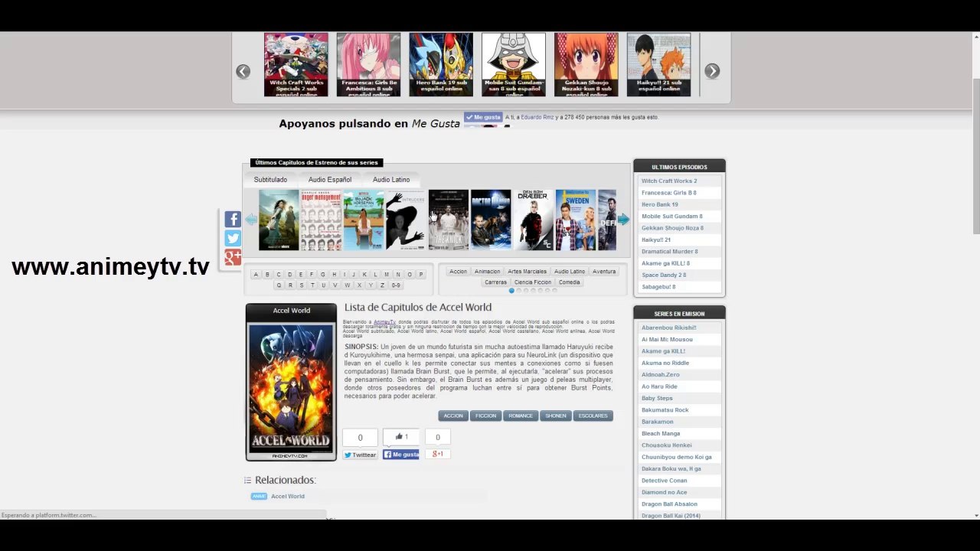This screenshot has width=980, height=551.
Task: Open Witch Craft Works 2 episode link
Action: (x=669, y=181)
